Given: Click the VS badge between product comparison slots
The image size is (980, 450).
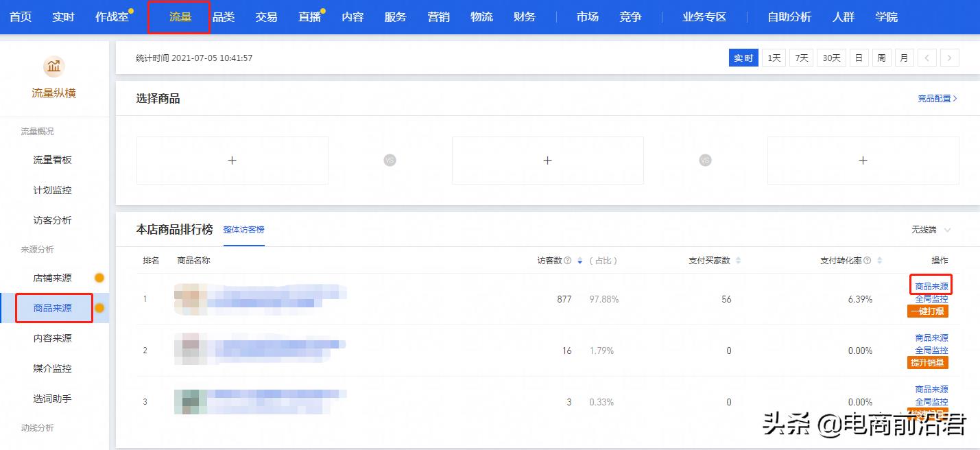Looking at the screenshot, I should coord(390,160).
